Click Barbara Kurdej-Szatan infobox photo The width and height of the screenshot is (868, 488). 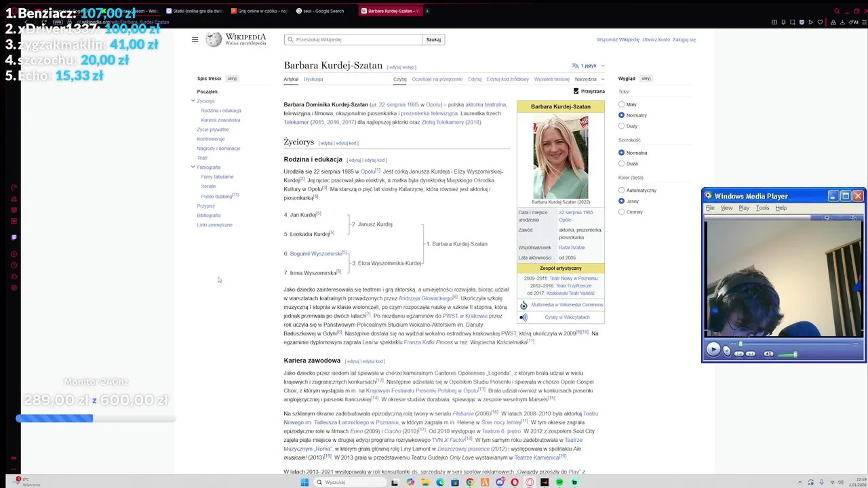[x=560, y=156]
